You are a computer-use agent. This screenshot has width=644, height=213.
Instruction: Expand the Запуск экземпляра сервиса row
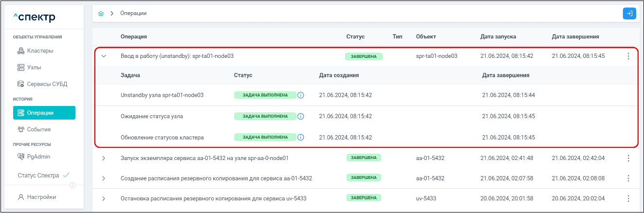tap(104, 159)
